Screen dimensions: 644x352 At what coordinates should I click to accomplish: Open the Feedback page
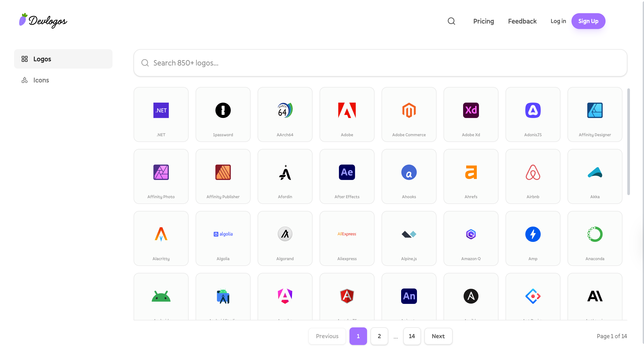point(522,21)
